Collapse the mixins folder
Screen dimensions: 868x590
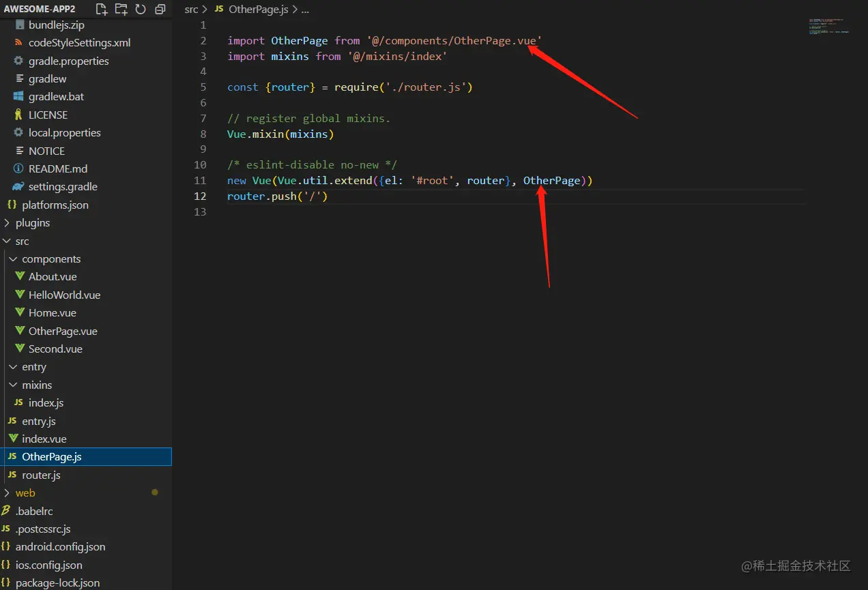[14, 385]
